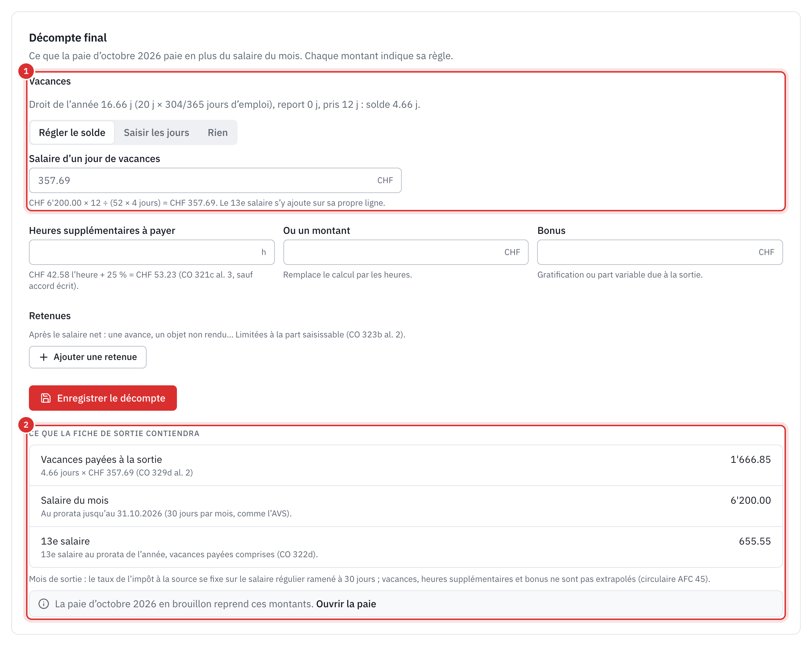812x646 pixels.
Task: Select the Vacances payées à la sortie row
Action: click(x=406, y=465)
